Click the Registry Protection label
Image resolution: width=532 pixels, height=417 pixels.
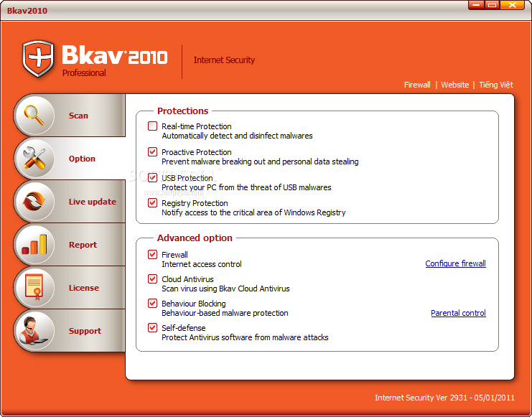coord(195,203)
